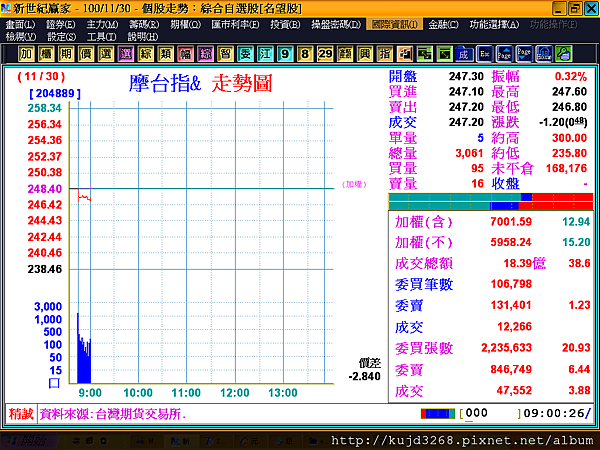Click the 加 (weighted index) toolbar icon

click(x=26, y=54)
